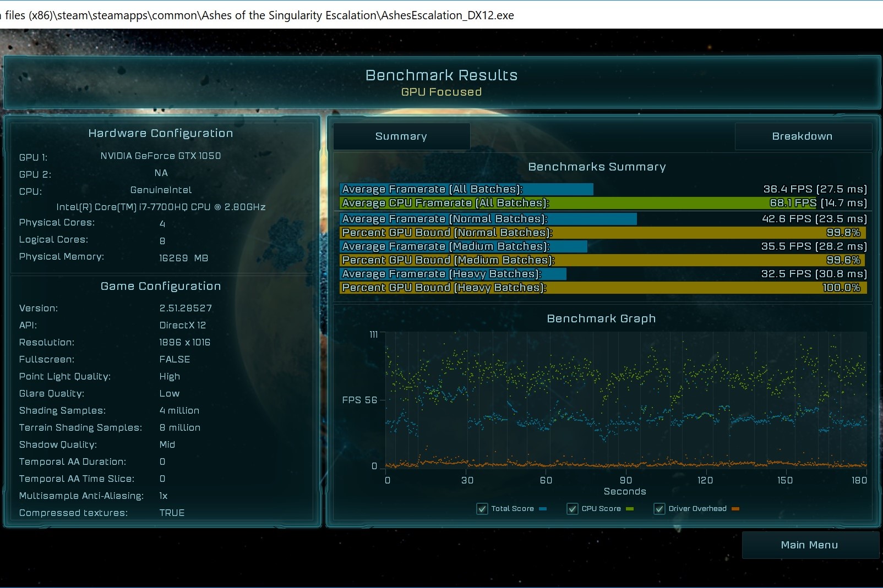883x588 pixels.
Task: Return to the Main Menu
Action: tap(809, 545)
